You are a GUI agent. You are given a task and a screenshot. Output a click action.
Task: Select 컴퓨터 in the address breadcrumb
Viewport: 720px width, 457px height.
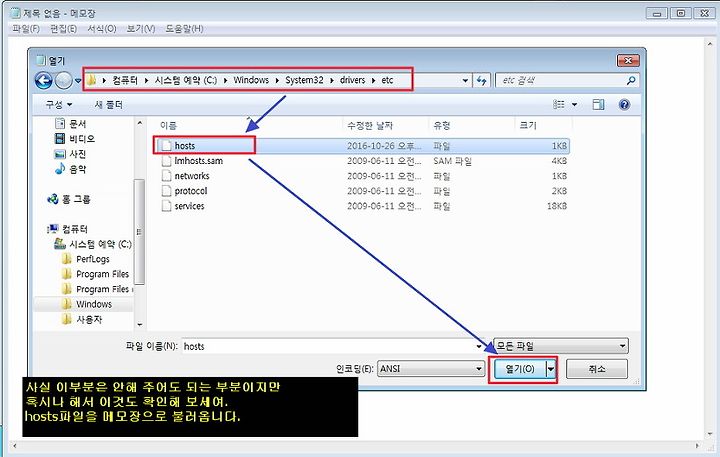[x=125, y=80]
